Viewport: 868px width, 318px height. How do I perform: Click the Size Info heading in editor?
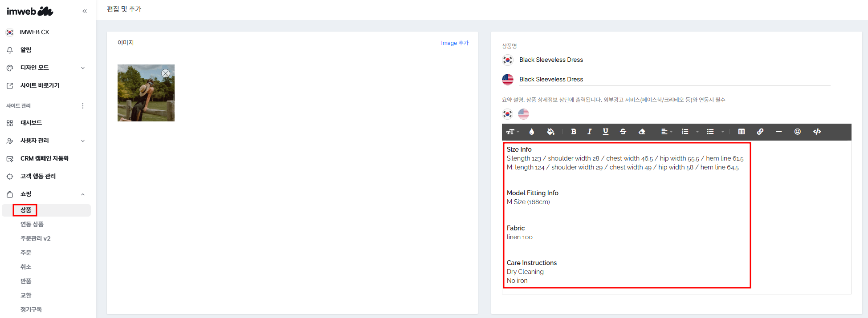point(519,149)
